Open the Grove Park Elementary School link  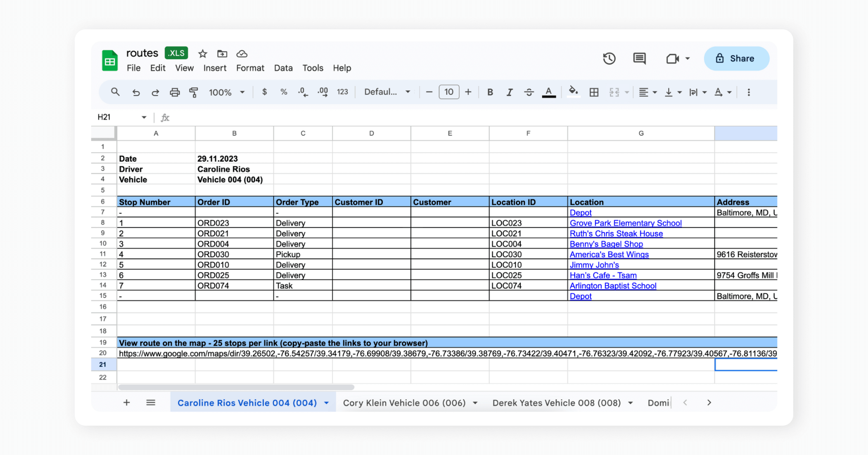(x=625, y=223)
